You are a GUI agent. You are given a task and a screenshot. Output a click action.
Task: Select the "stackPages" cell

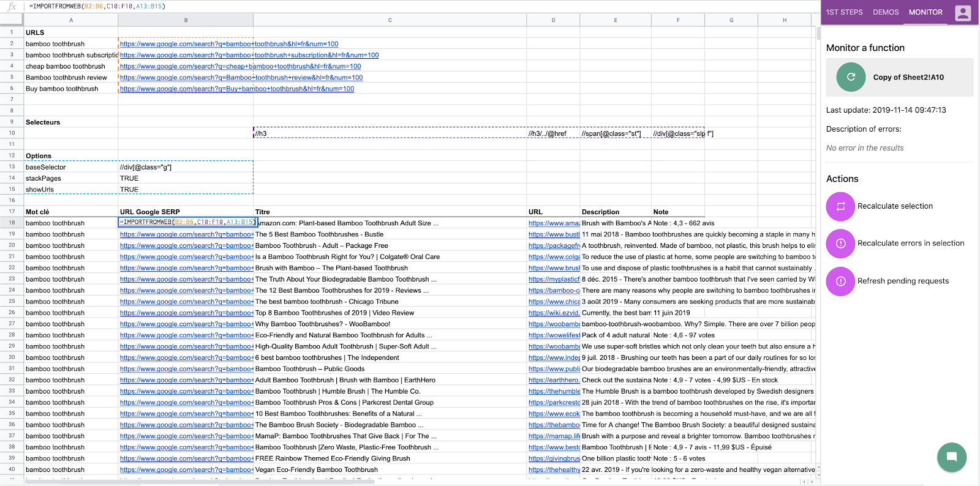[71, 178]
